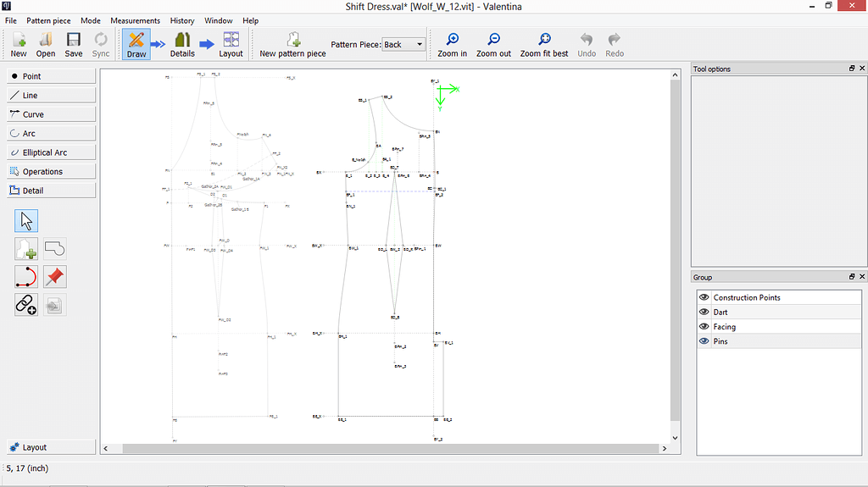Expand the Curve tools section
This screenshot has height=487, width=868.
(51, 114)
